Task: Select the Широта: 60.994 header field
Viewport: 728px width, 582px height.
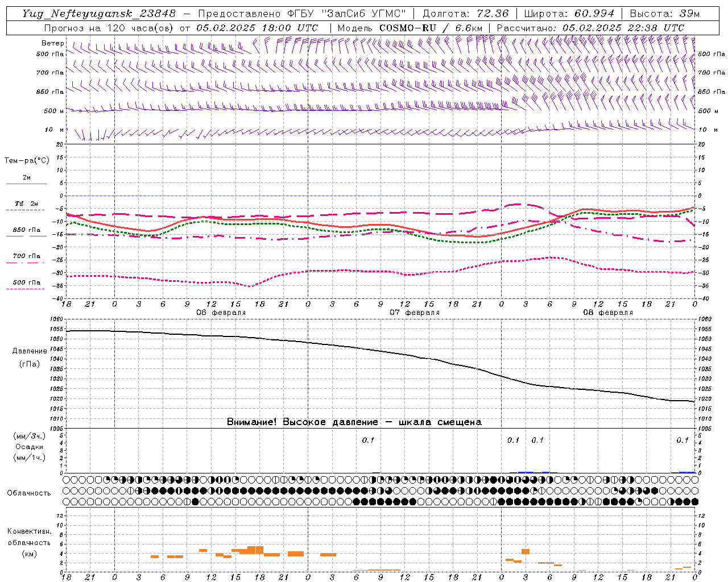Action: (569, 14)
